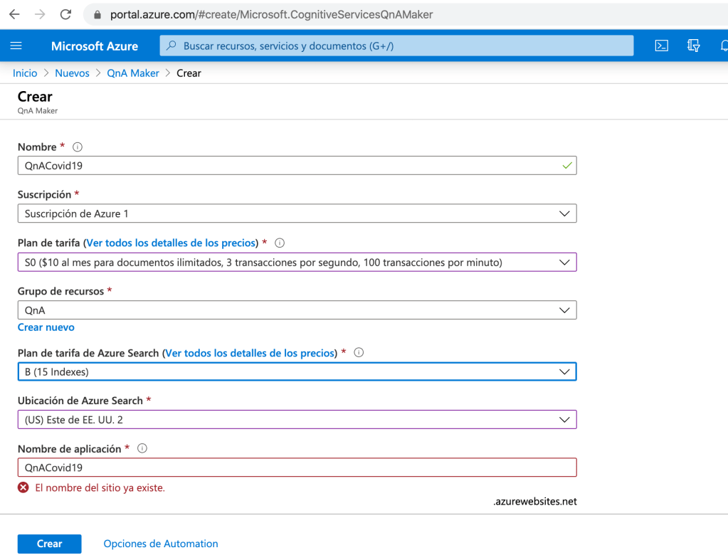Image resolution: width=728 pixels, height=560 pixels.
Task: Click the Microsoft Azure logo
Action: [x=94, y=46]
